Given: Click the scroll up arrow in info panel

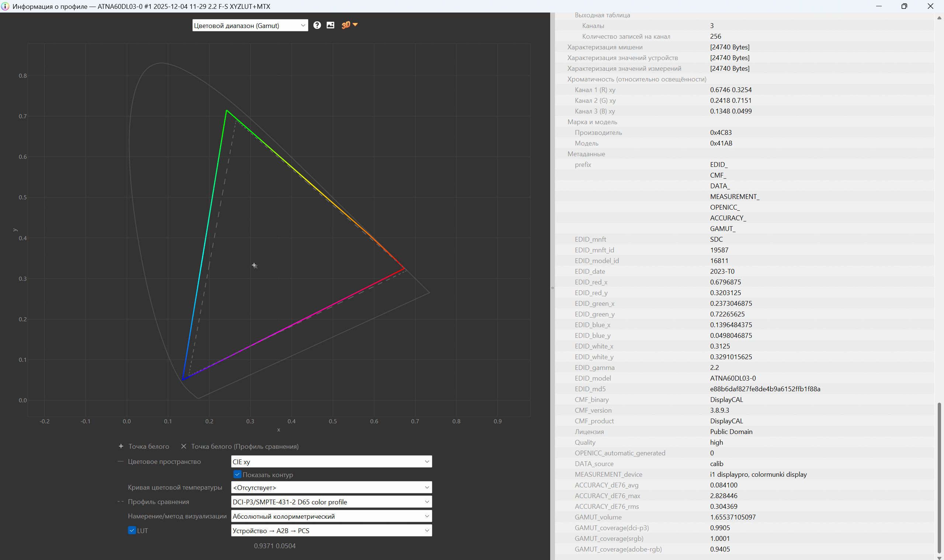Looking at the screenshot, I should pyautogui.click(x=939, y=18).
